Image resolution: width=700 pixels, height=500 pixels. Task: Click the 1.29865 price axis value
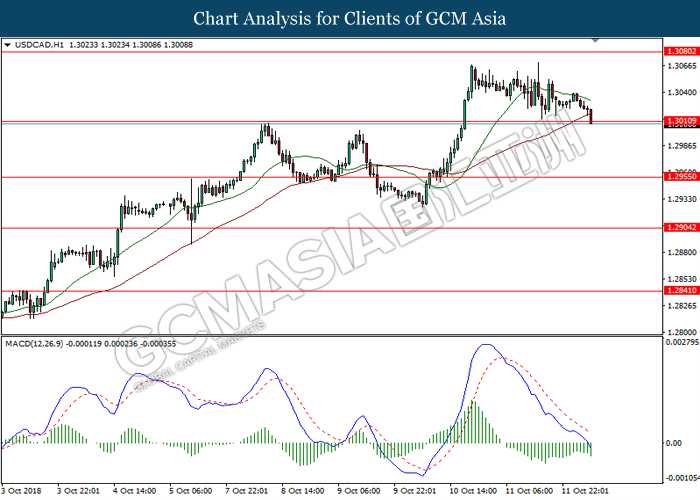pyautogui.click(x=682, y=146)
